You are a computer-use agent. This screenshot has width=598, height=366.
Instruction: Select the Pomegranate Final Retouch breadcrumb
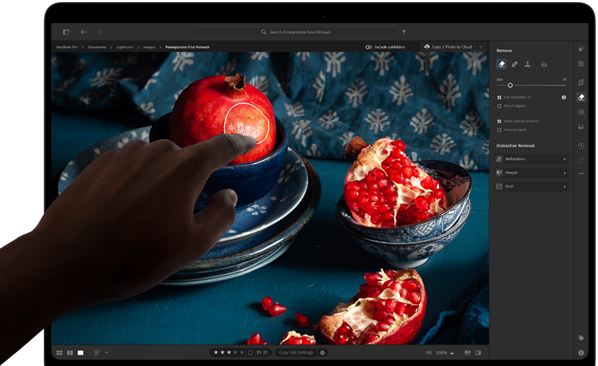187,47
